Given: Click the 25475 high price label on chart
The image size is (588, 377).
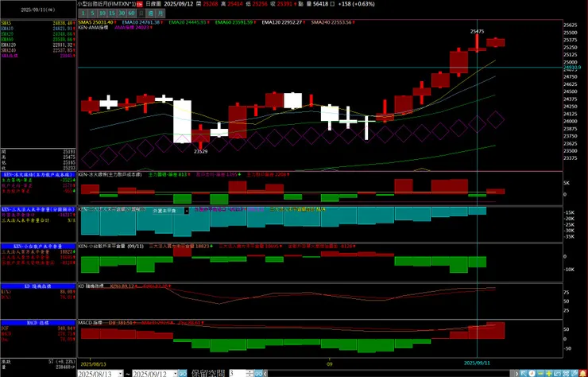Looking at the screenshot, I should coord(477,32).
